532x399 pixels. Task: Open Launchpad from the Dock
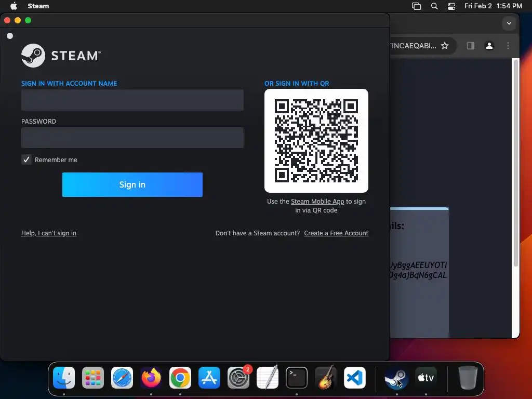coord(93,378)
